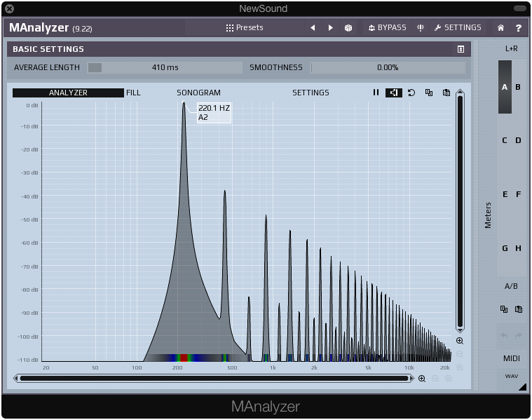Click the random preset dice icon

click(348, 28)
